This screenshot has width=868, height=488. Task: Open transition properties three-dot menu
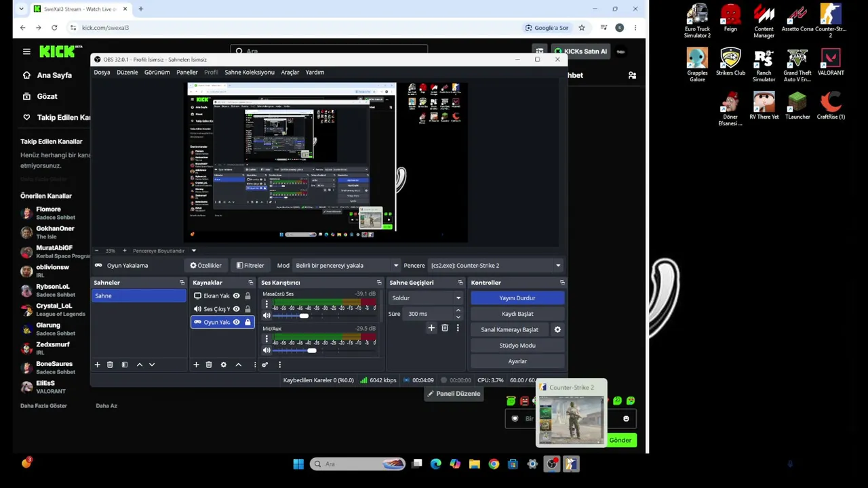click(458, 328)
